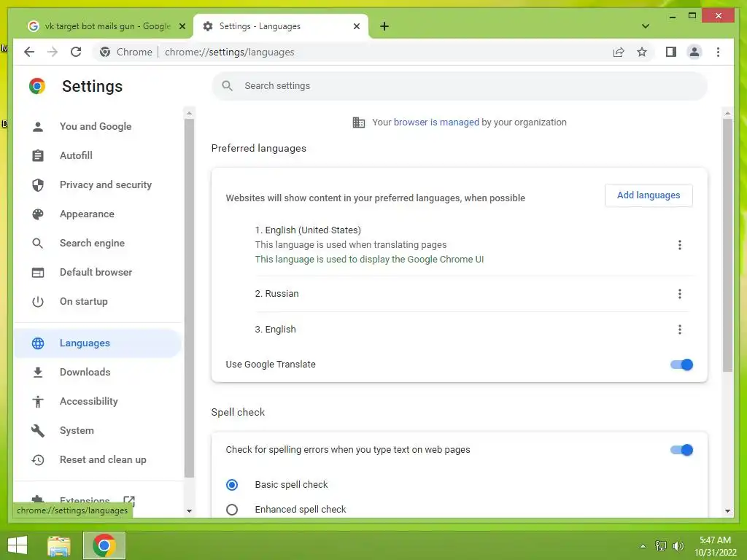Follow the 'browser is managed' link

(436, 122)
